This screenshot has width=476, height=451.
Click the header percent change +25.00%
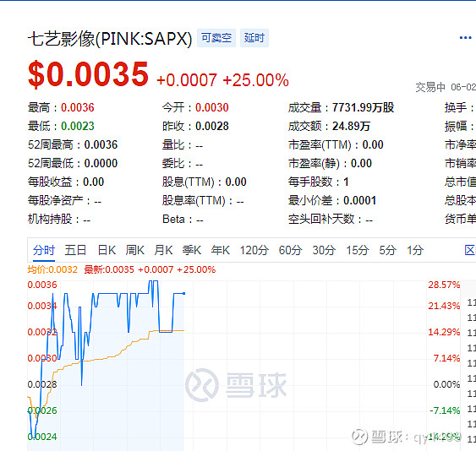tap(255, 80)
